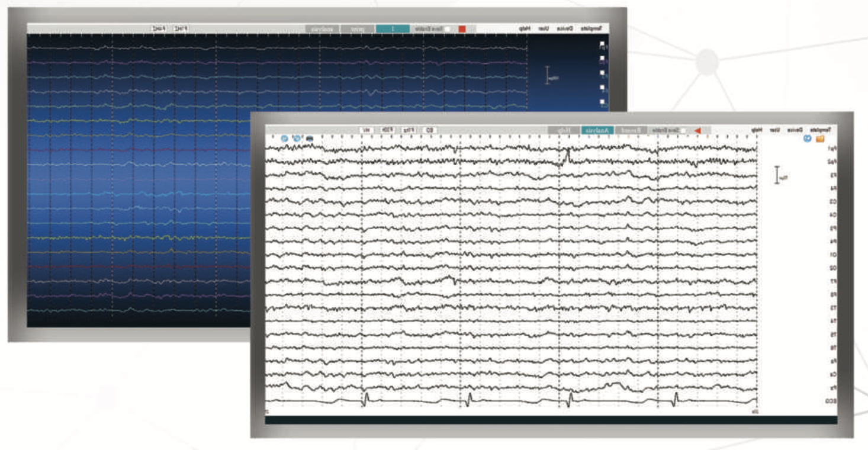The image size is (868, 450).
Task: Click the blue circular icon farthest from the printer
Action: [284, 139]
